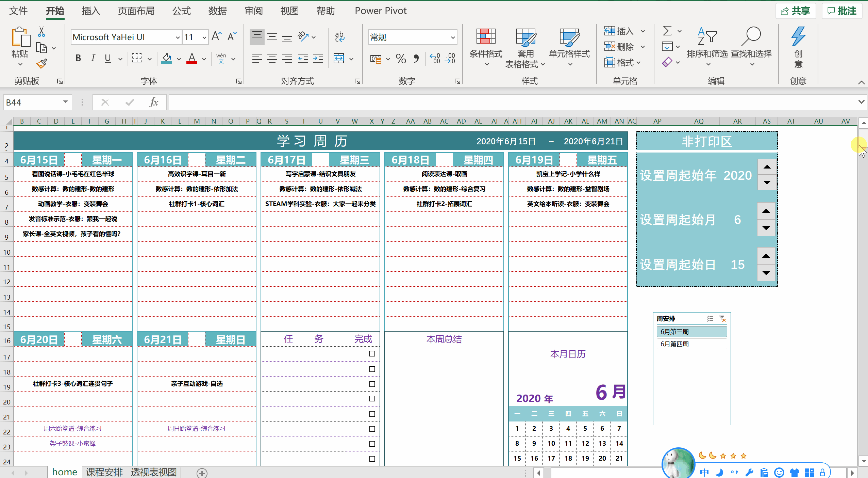The height and width of the screenshot is (478, 868).
Task: Open the Power Pivot tab
Action: 381,11
